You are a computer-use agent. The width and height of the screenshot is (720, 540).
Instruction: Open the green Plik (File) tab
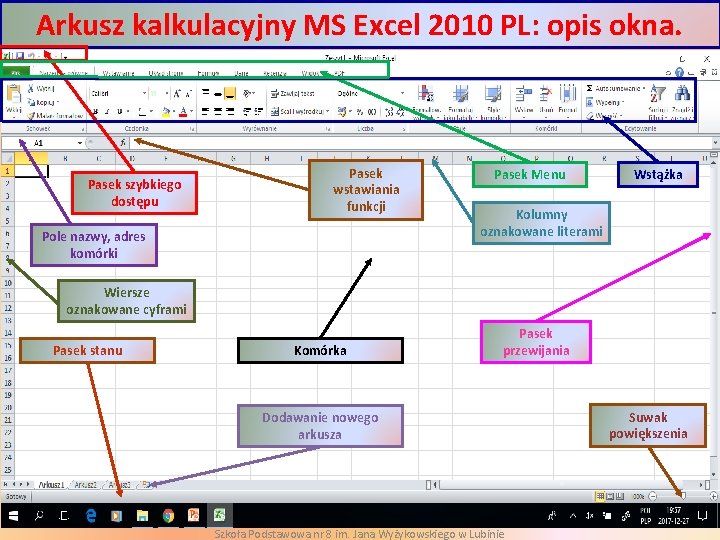click(17, 73)
